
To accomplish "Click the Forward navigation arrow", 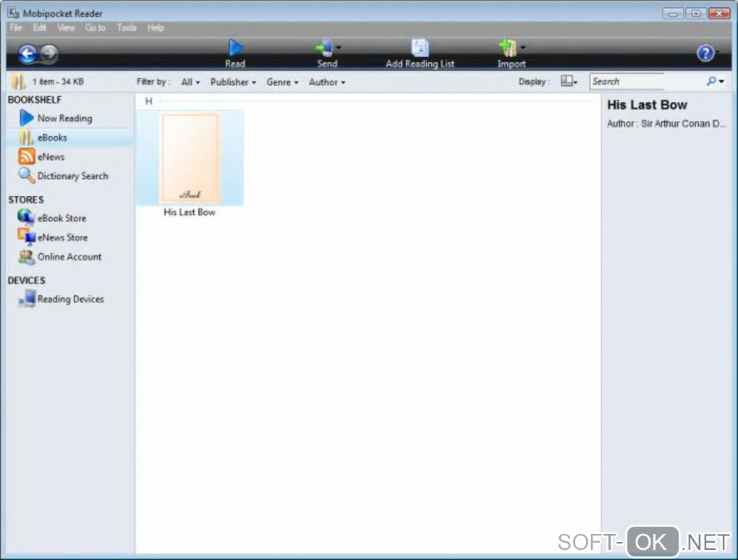I will [x=49, y=53].
